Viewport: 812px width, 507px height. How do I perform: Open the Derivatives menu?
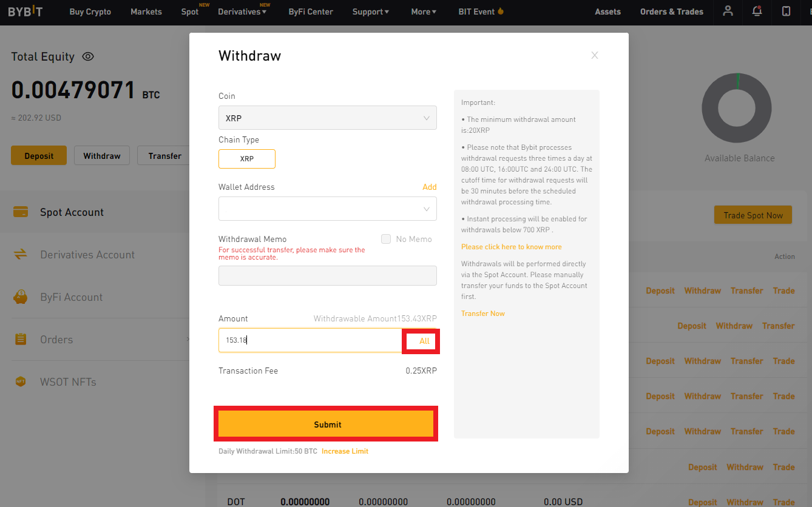tap(242, 12)
